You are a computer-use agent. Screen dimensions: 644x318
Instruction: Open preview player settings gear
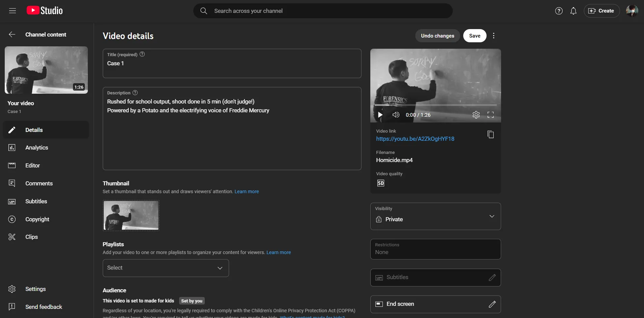click(476, 115)
